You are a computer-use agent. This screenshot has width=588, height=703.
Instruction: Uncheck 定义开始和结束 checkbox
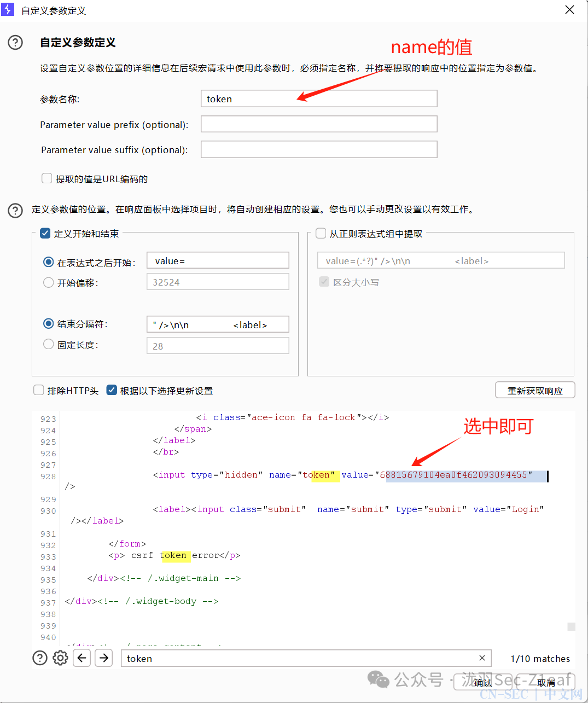pos(45,234)
